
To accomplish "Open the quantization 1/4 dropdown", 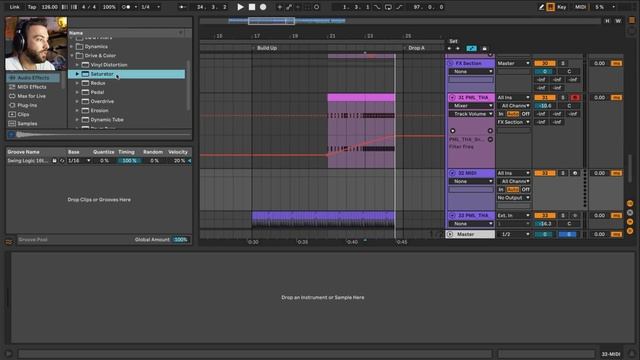I will [x=149, y=7].
